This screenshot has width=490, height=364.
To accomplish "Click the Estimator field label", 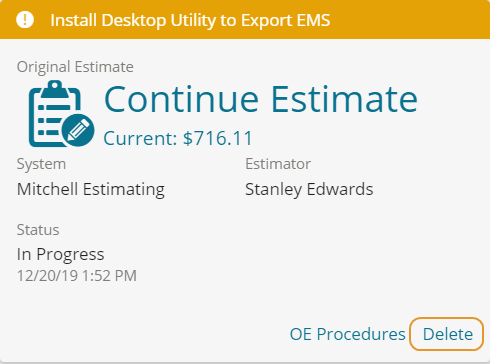I will 278,164.
